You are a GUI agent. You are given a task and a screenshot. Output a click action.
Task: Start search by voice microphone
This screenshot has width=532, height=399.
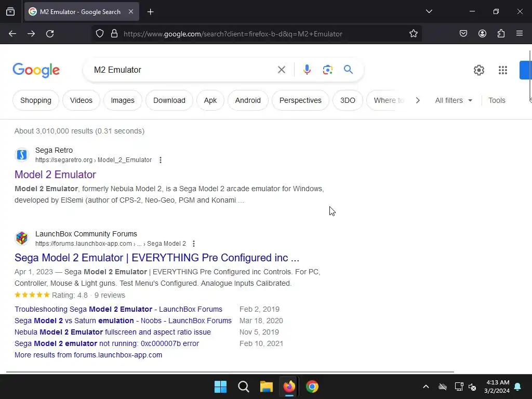pos(307,70)
